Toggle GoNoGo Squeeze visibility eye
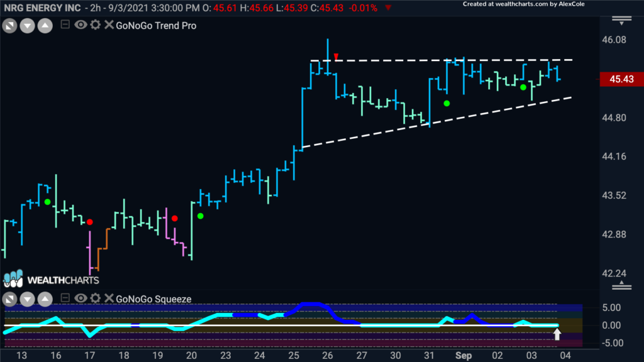Image resolution: width=644 pixels, height=362 pixels. click(x=80, y=299)
